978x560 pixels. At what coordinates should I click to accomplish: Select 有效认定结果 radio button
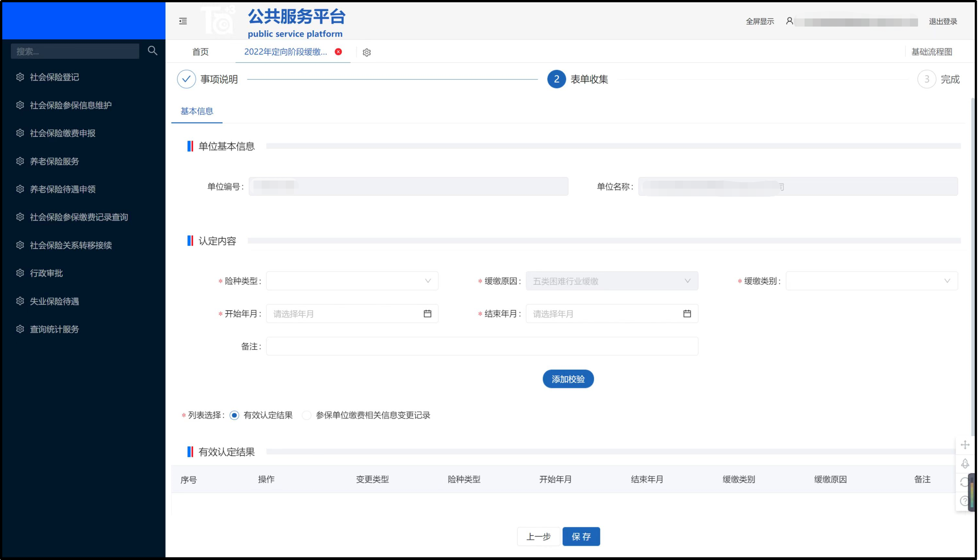pos(234,415)
